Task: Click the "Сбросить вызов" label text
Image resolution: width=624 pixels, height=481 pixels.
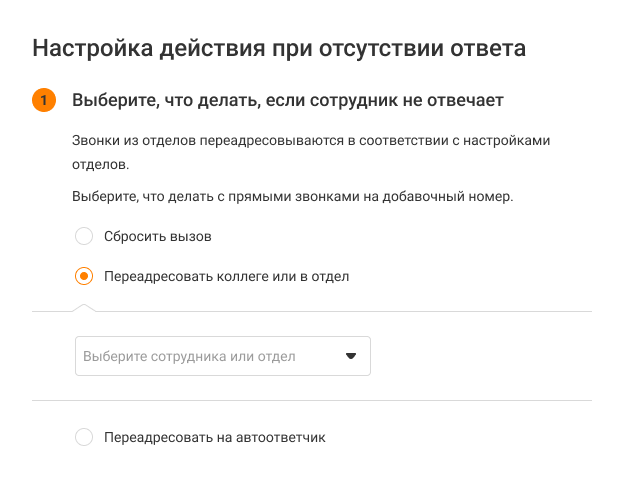Action: point(158,237)
